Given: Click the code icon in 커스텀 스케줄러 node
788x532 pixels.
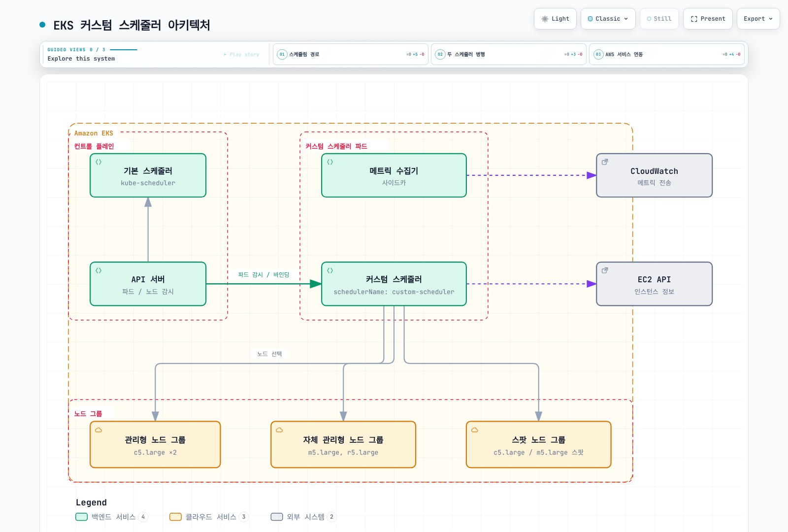Looking at the screenshot, I should pyautogui.click(x=330, y=270).
